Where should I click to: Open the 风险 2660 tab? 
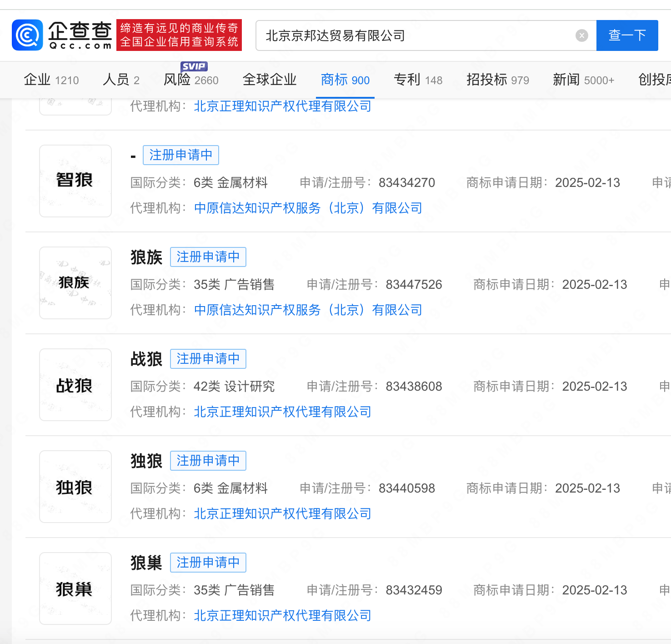click(x=191, y=80)
